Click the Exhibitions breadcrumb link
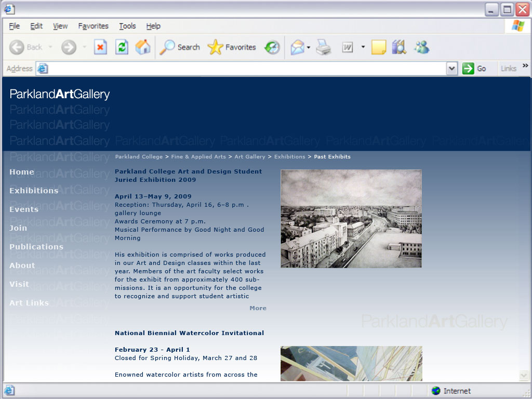 point(290,157)
